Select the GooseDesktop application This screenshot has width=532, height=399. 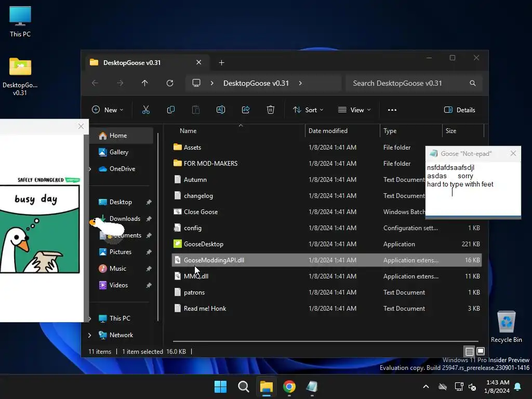click(327, 244)
